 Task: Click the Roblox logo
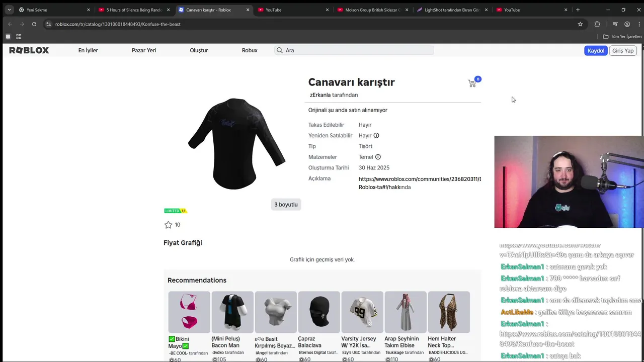[x=29, y=50]
